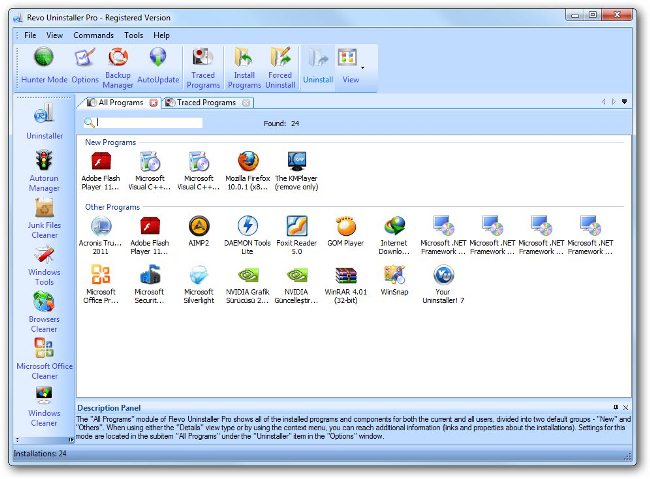The width and height of the screenshot is (650, 479).
Task: Switch to Traced Programs tab
Action: [x=206, y=102]
